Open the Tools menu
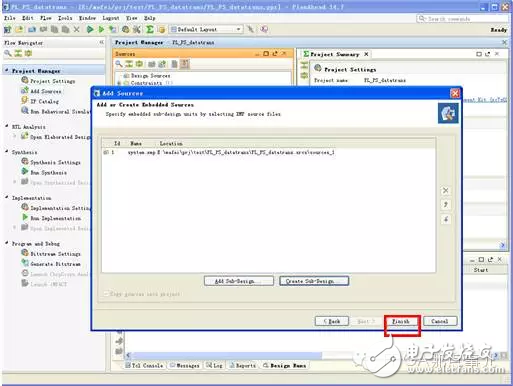 coord(65,18)
